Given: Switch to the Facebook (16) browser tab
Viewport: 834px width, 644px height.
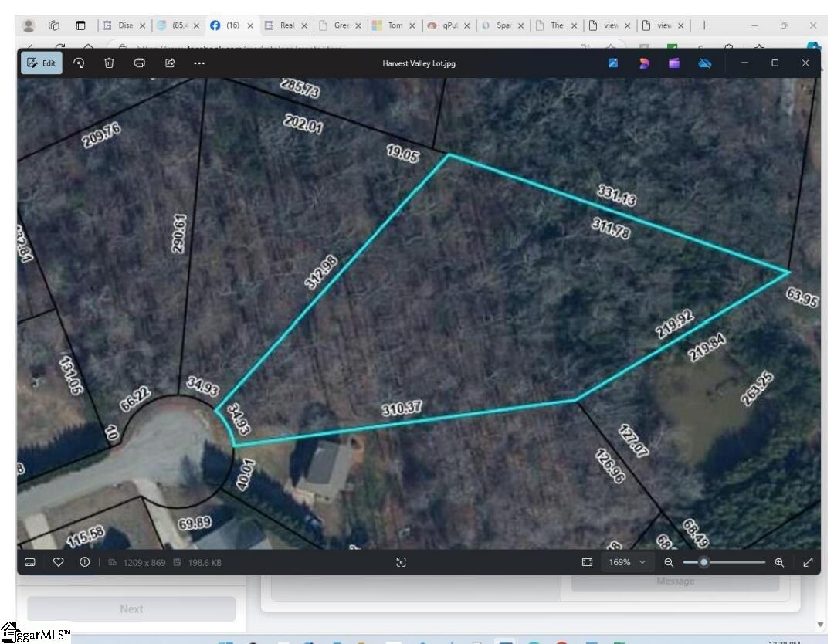Looking at the screenshot, I should (232, 25).
